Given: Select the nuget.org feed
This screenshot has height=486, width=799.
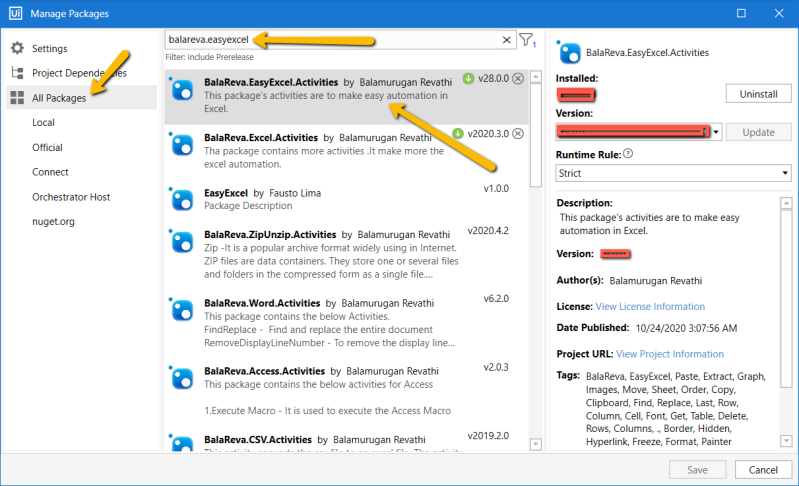Looking at the screenshot, I should coord(53,222).
